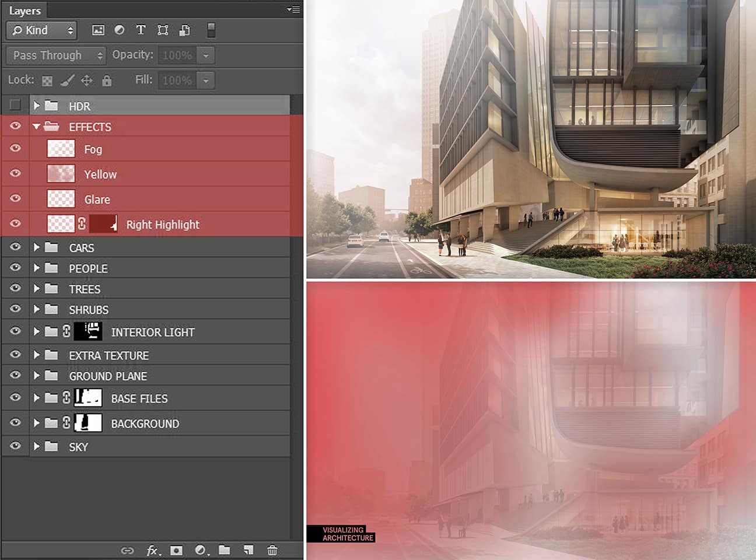Select the SHRUBS group name

[x=89, y=310]
